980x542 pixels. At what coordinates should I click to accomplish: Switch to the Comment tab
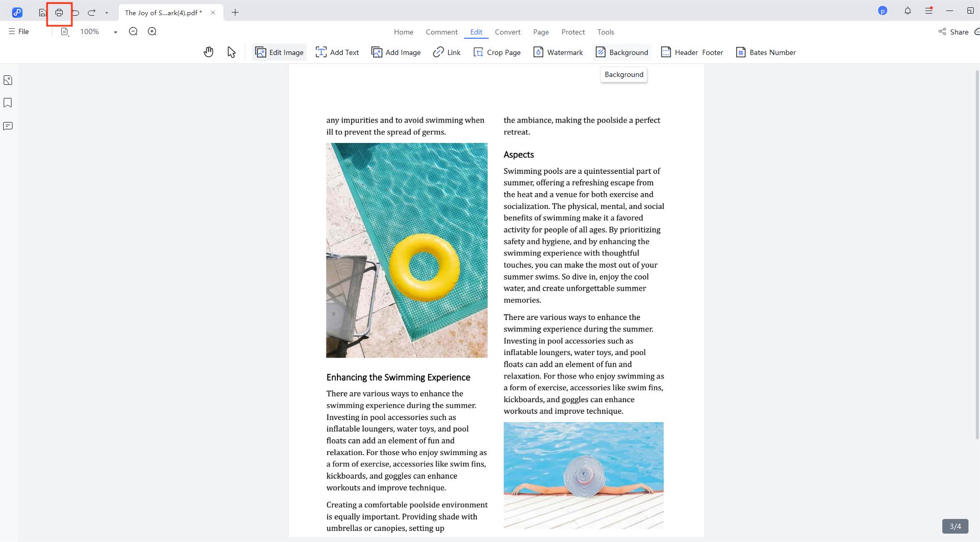(x=442, y=32)
